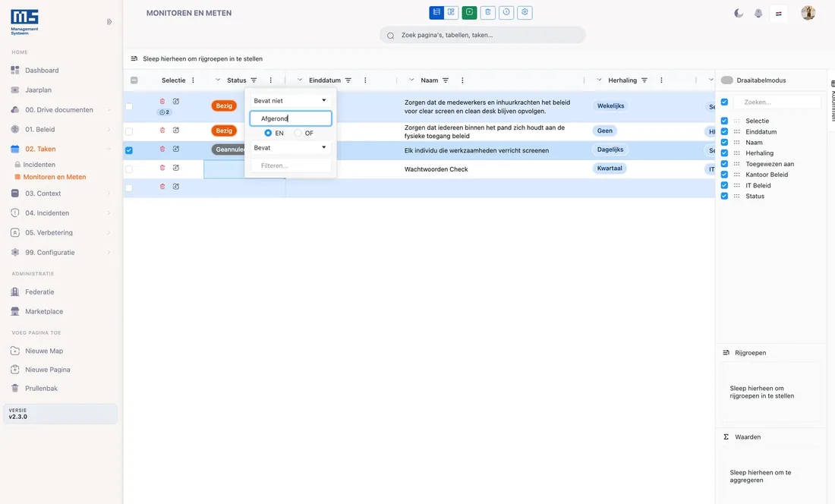Select the OF radio button
Viewport: 835px width, 504px height.
point(298,133)
